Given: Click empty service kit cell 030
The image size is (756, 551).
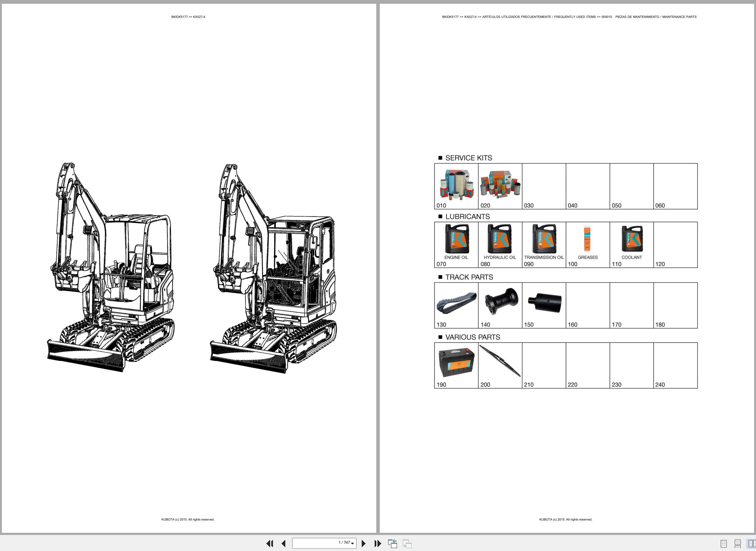Looking at the screenshot, I should tap(544, 186).
